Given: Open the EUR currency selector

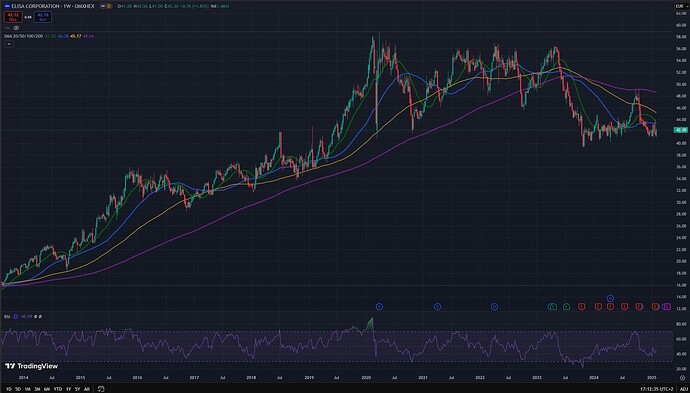Looking at the screenshot, I should (679, 6).
